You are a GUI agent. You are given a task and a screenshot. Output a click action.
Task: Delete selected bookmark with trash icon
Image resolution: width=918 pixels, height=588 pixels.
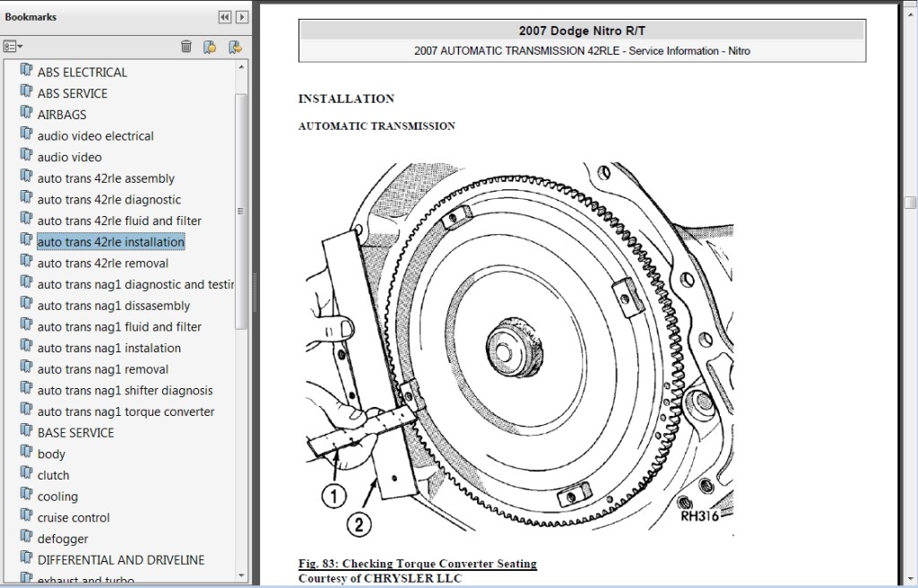pos(186,47)
